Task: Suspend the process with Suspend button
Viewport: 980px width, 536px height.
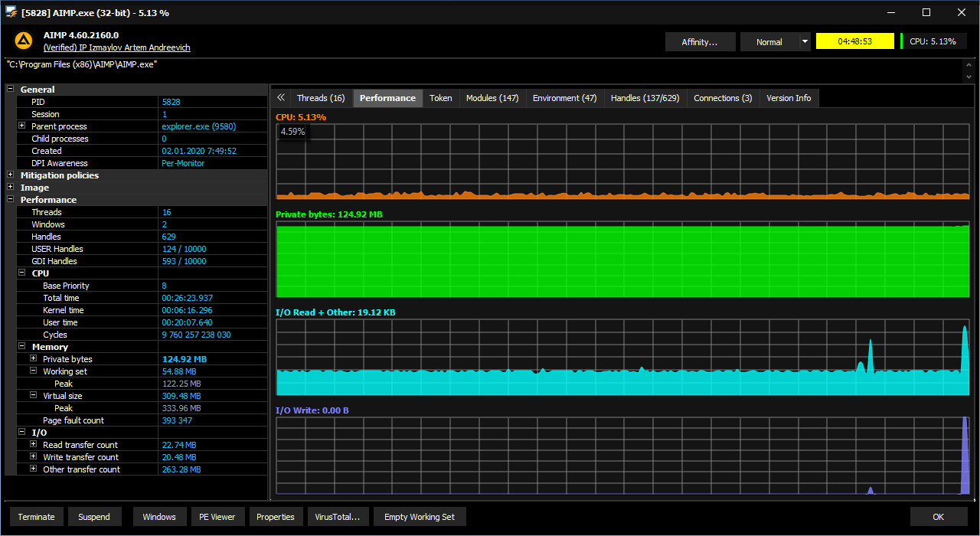Action: coord(94,517)
